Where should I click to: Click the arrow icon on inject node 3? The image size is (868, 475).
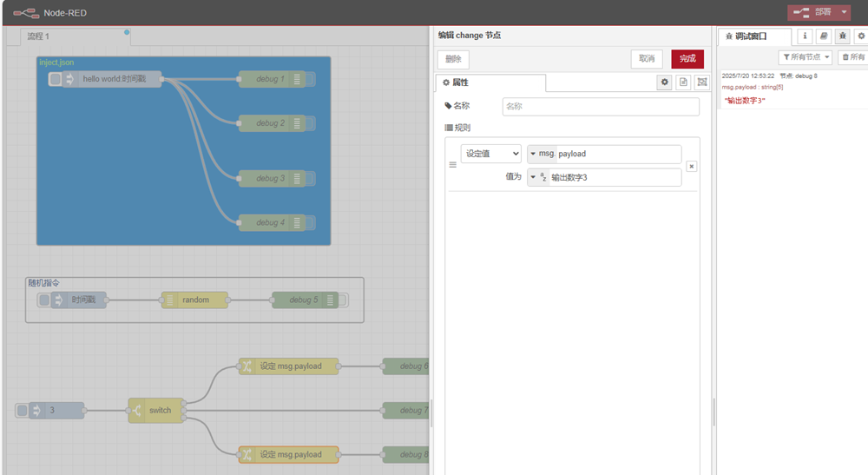tap(36, 411)
